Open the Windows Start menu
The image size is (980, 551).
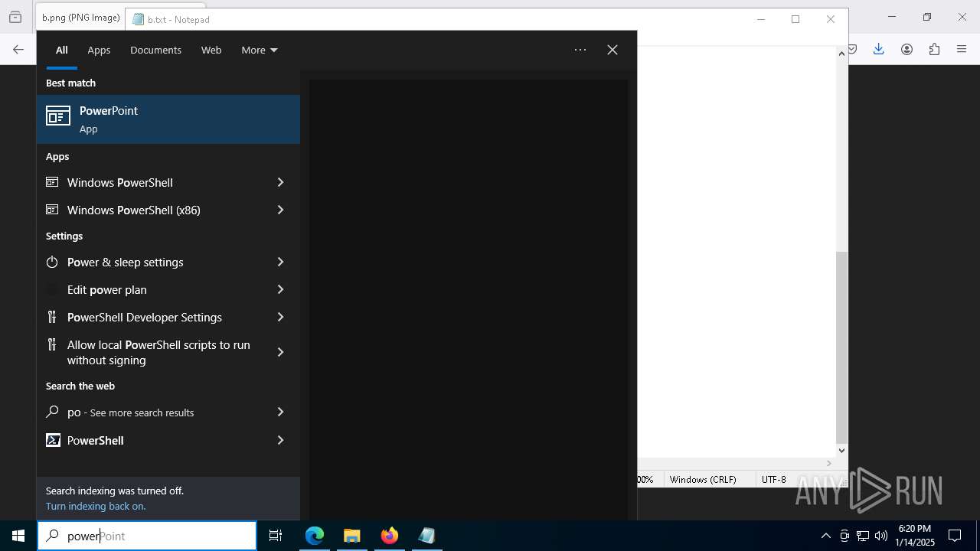pos(18,536)
